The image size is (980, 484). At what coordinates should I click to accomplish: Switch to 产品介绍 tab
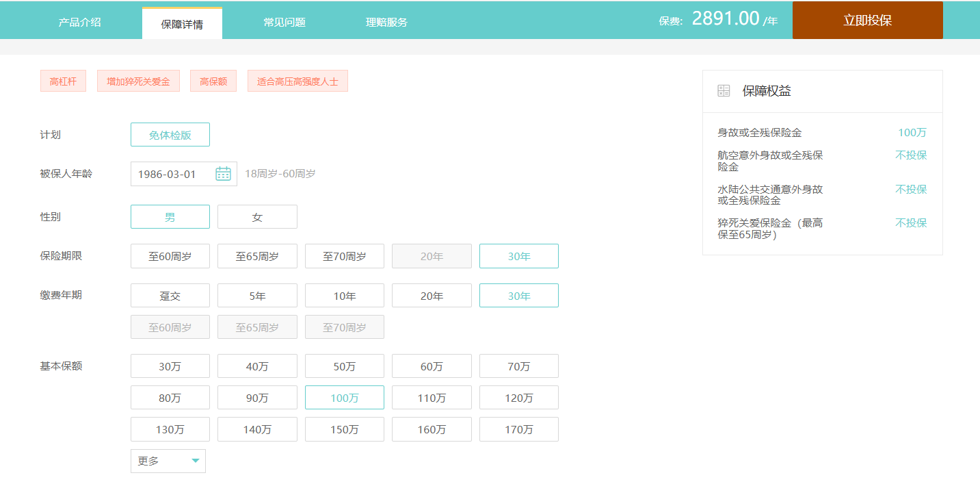pos(79,22)
